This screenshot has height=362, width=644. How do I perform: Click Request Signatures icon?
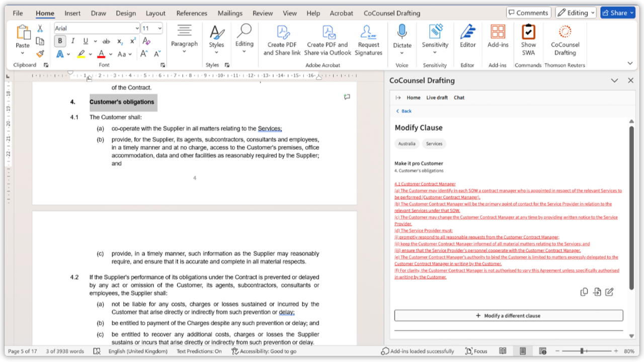pyautogui.click(x=369, y=40)
